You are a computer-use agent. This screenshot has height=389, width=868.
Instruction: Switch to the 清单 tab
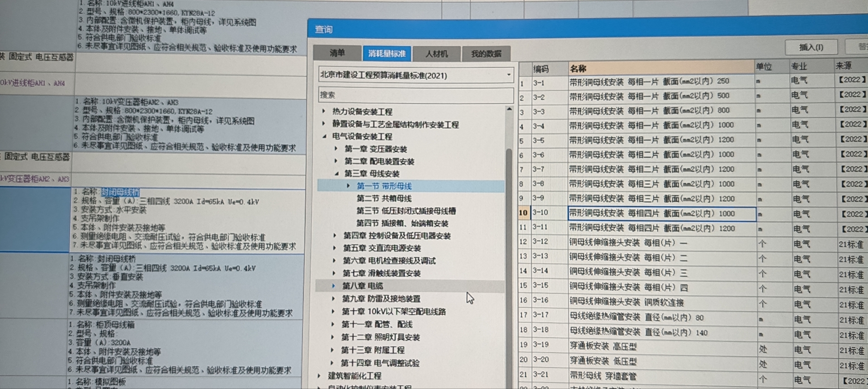[x=337, y=53]
